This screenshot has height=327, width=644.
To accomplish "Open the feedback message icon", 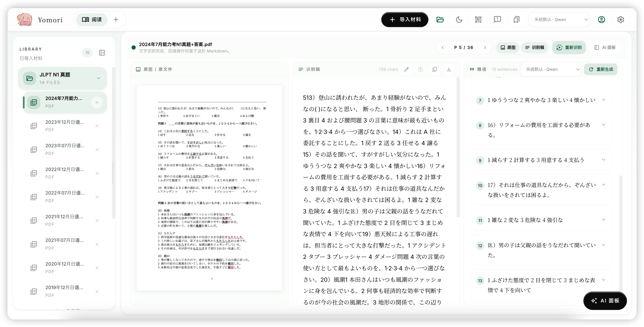I will (497, 20).
